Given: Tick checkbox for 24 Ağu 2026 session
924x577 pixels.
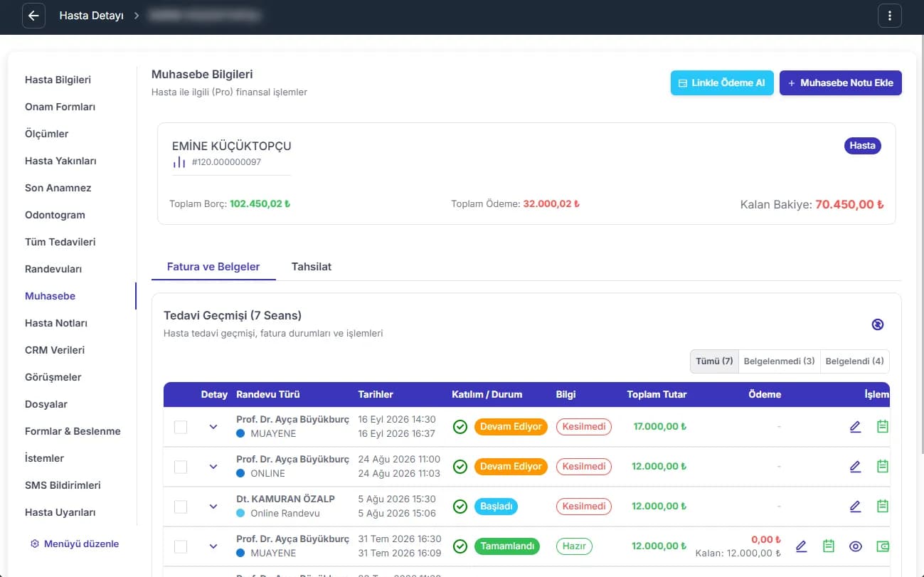Looking at the screenshot, I should (x=181, y=467).
